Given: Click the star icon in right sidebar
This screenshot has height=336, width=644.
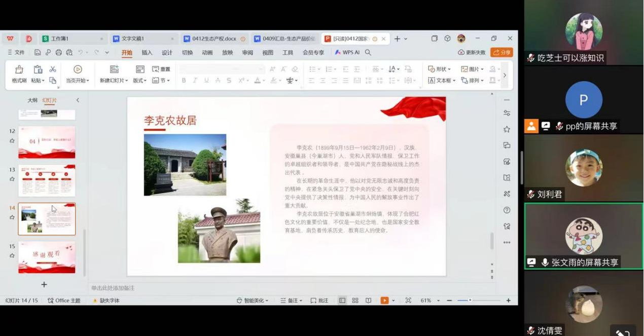Looking at the screenshot, I should click(507, 129).
